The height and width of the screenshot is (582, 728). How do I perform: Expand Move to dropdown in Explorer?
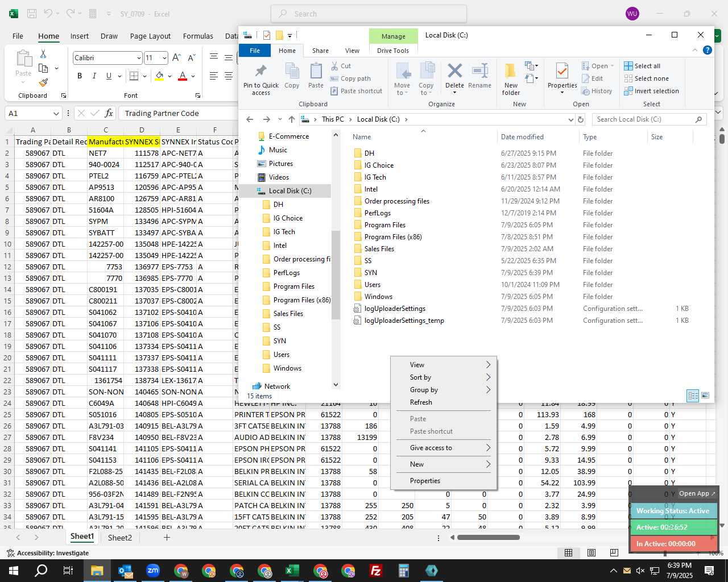(402, 89)
